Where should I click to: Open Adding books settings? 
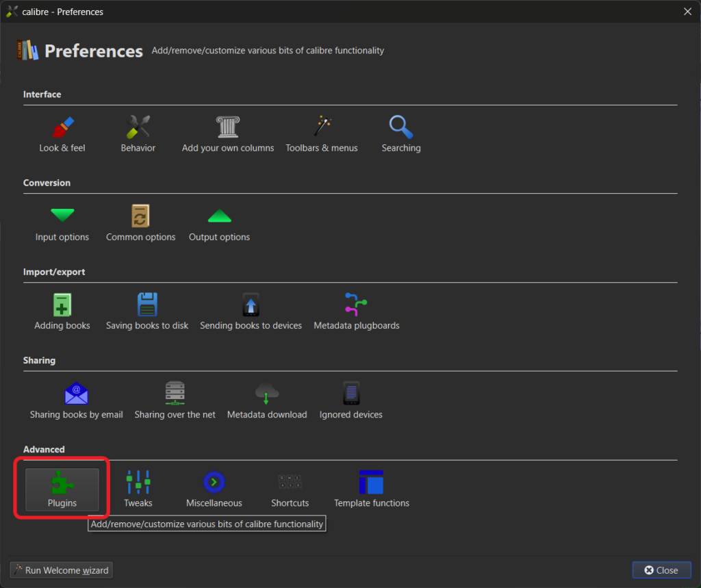[x=62, y=311]
